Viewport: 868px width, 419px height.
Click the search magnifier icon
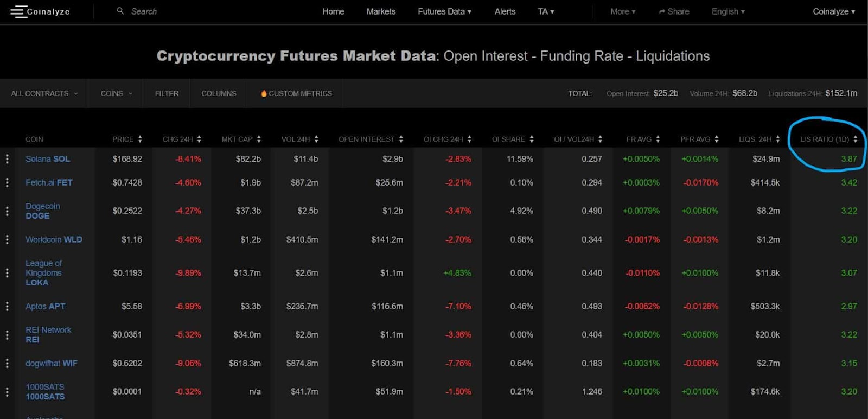(120, 11)
